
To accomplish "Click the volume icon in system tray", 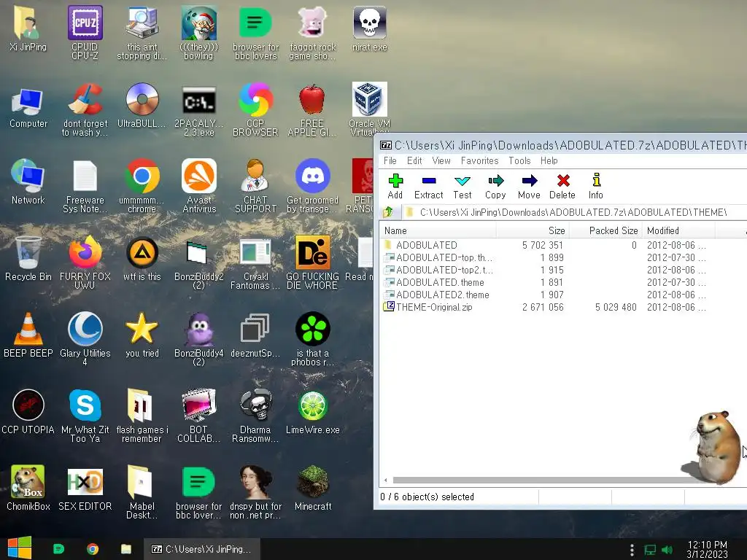I will [x=667, y=550].
